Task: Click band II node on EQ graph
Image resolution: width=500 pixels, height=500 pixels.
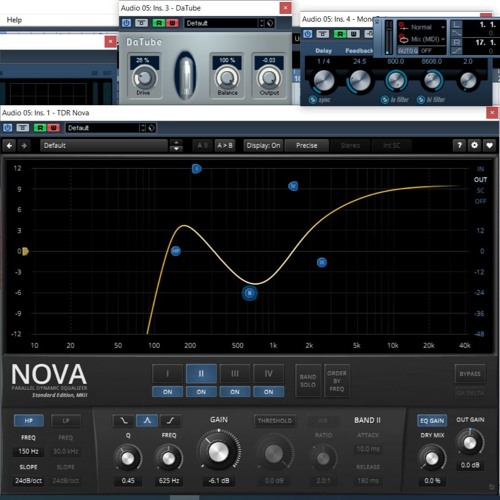Action: pos(250,293)
